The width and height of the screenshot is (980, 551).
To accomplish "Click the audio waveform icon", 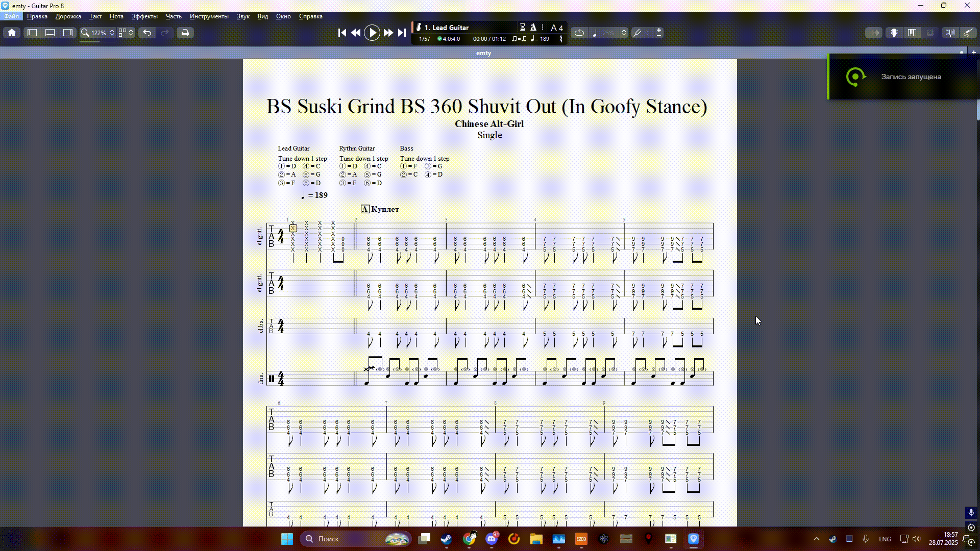I will pos(874,33).
